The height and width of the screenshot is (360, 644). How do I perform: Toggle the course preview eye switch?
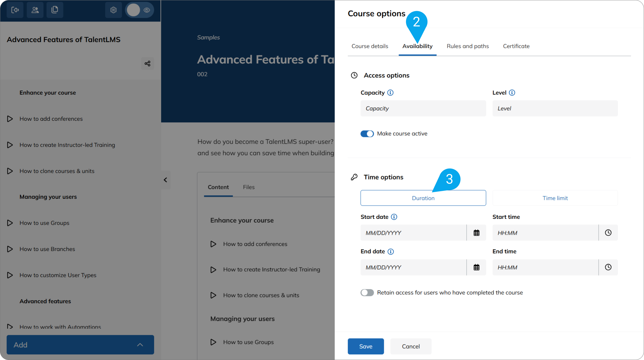coord(140,10)
